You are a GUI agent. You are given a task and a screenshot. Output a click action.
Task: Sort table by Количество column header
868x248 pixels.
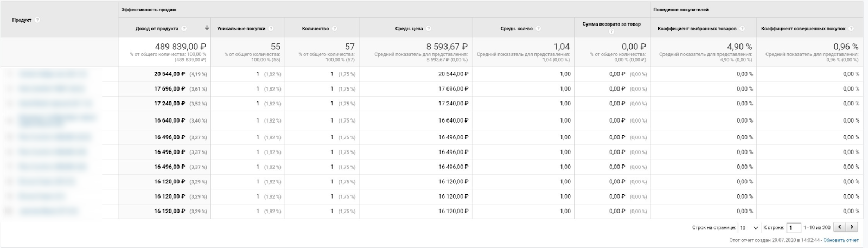[315, 29]
